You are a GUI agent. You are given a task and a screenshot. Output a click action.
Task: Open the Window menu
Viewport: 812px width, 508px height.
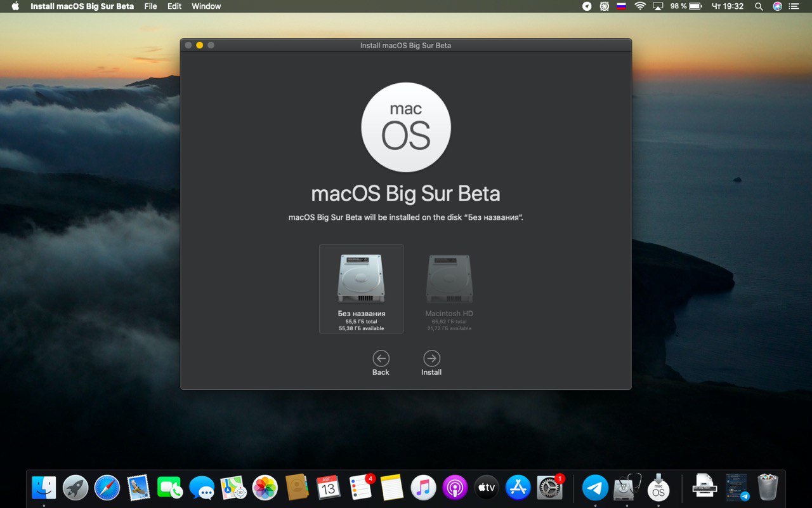click(206, 6)
